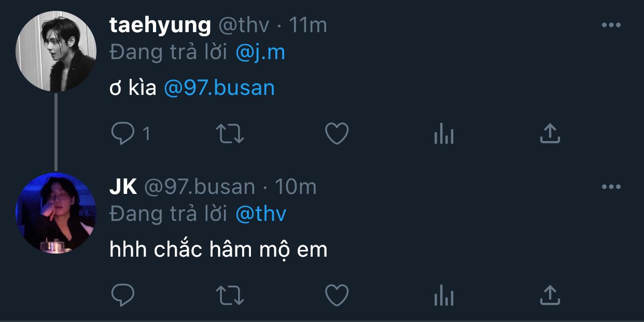
Task: Share taehyung's tweet
Action: [550, 133]
